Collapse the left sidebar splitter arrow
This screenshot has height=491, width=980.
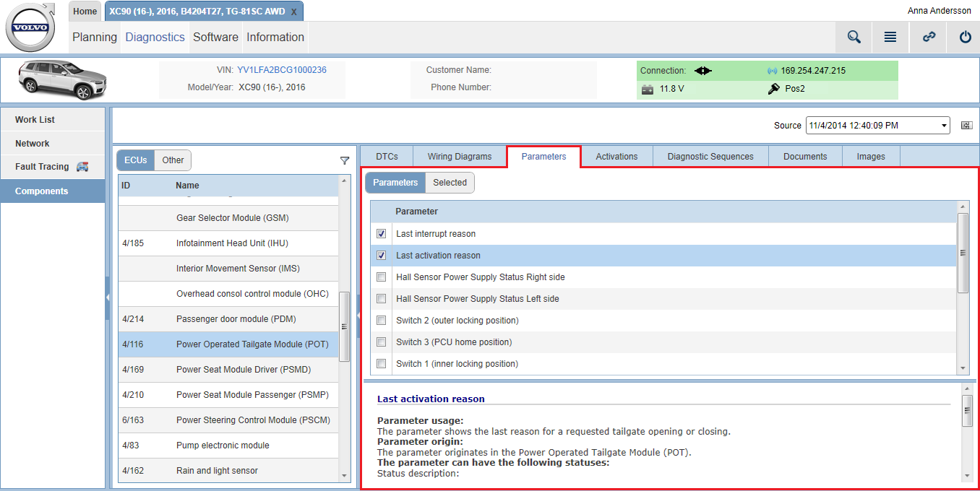point(108,297)
